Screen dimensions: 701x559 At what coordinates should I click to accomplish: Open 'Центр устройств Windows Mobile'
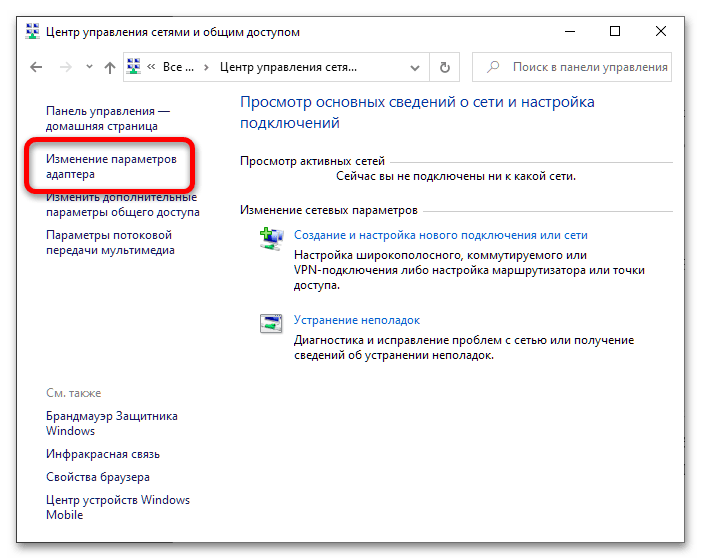point(118,507)
